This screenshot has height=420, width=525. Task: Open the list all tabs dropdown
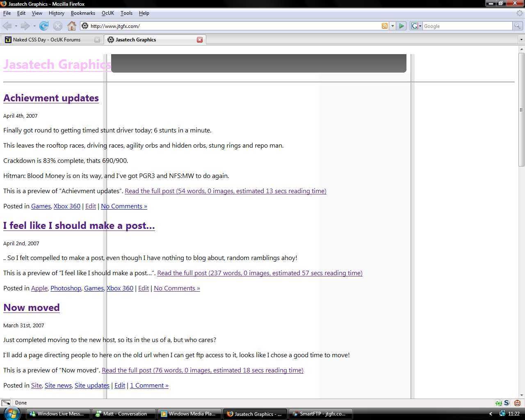(521, 40)
